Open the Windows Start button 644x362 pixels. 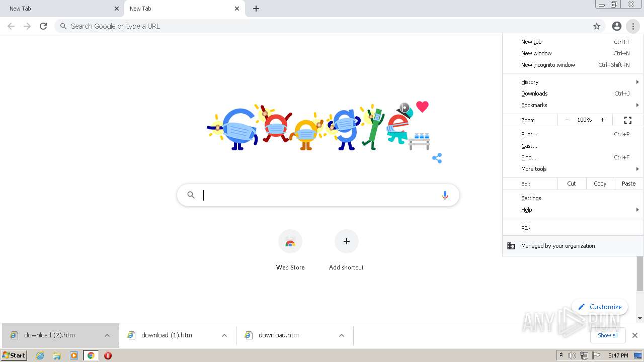14,355
